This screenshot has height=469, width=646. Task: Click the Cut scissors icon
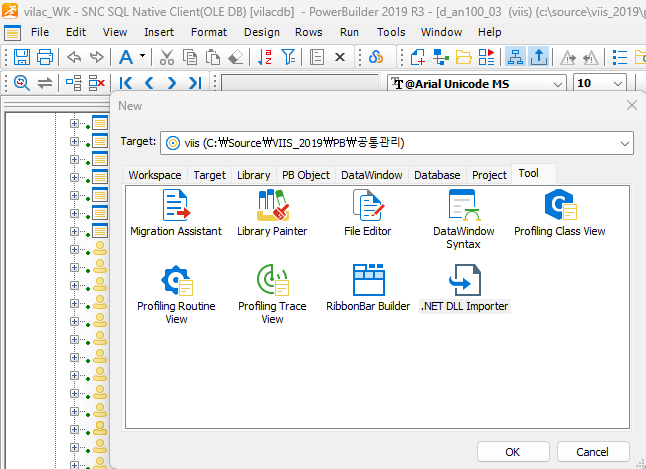pyautogui.click(x=166, y=57)
